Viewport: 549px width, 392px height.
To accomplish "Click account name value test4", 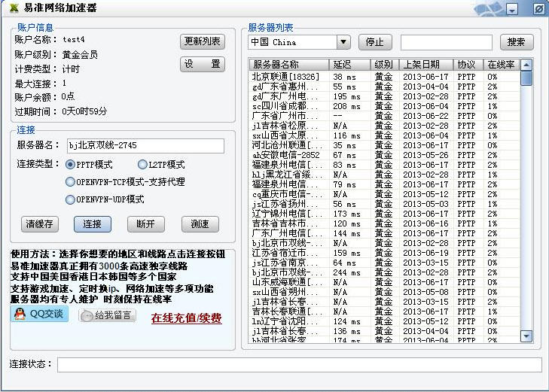I will tap(74, 40).
